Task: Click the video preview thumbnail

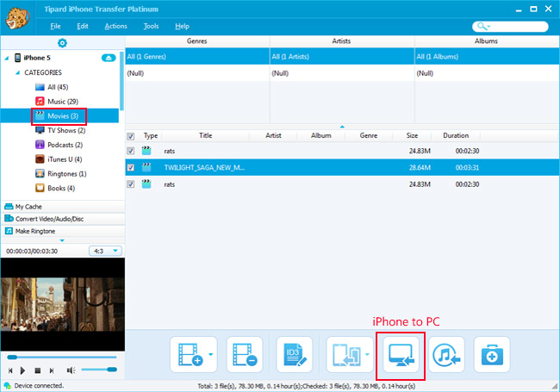Action: 63,304
